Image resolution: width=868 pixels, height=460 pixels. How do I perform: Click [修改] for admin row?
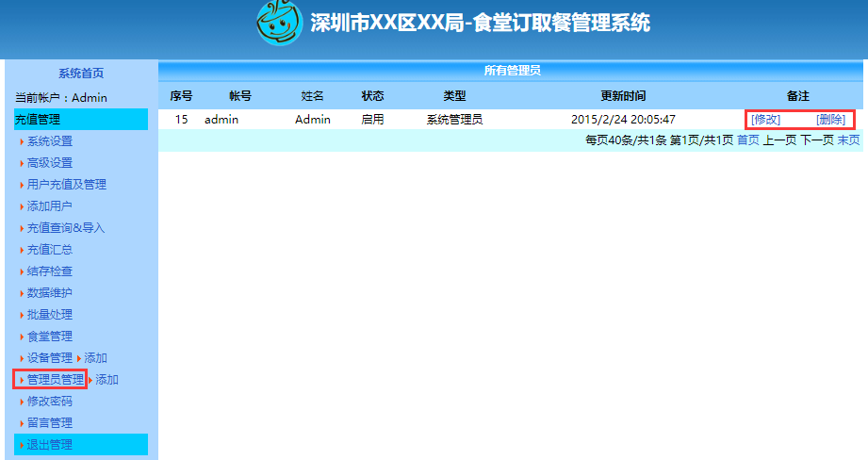tap(765, 119)
